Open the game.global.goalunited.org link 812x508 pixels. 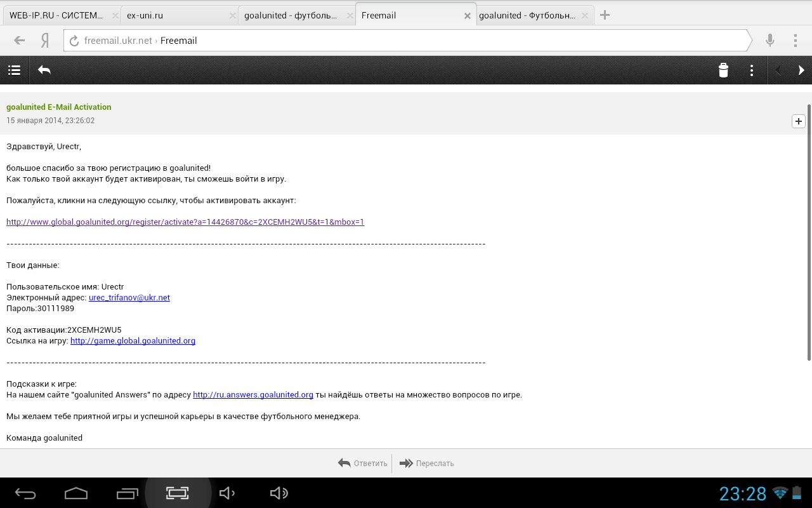tap(133, 341)
